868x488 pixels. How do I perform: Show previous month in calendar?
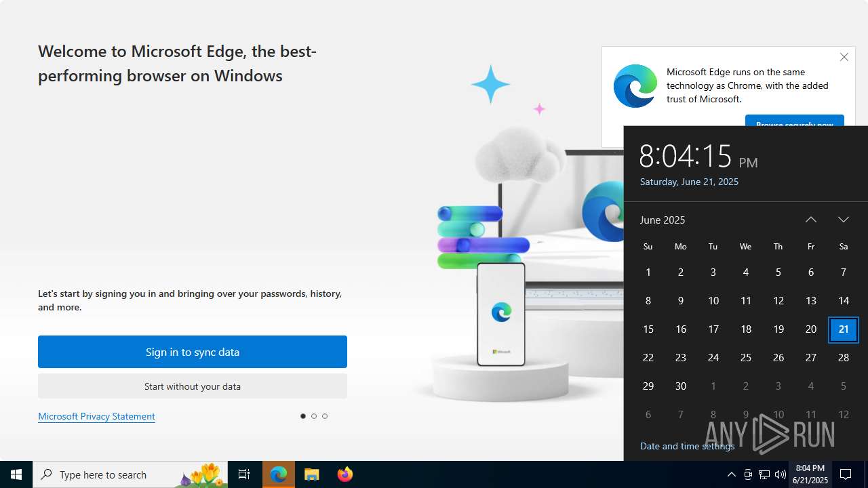coord(811,220)
